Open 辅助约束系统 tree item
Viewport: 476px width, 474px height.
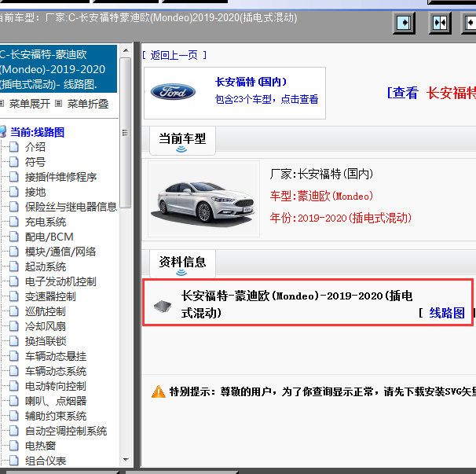[56, 416]
